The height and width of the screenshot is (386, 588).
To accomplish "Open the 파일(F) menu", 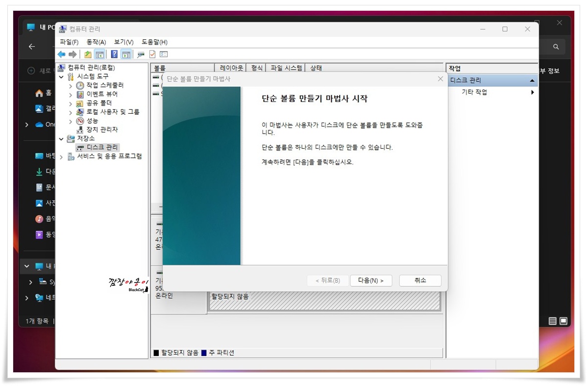I will click(69, 42).
